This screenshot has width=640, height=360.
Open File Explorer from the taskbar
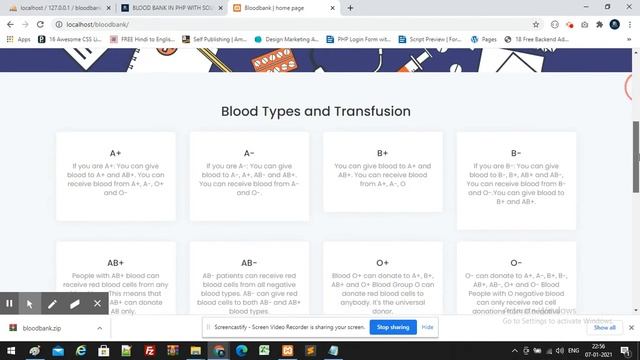click(196, 351)
